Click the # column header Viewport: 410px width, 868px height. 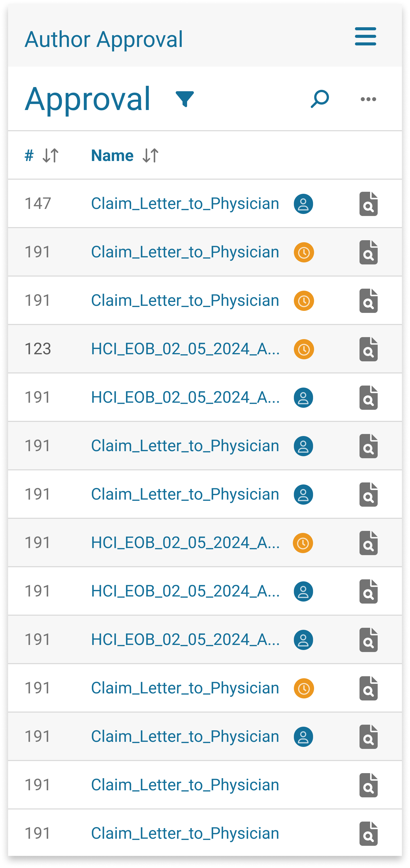(x=29, y=156)
